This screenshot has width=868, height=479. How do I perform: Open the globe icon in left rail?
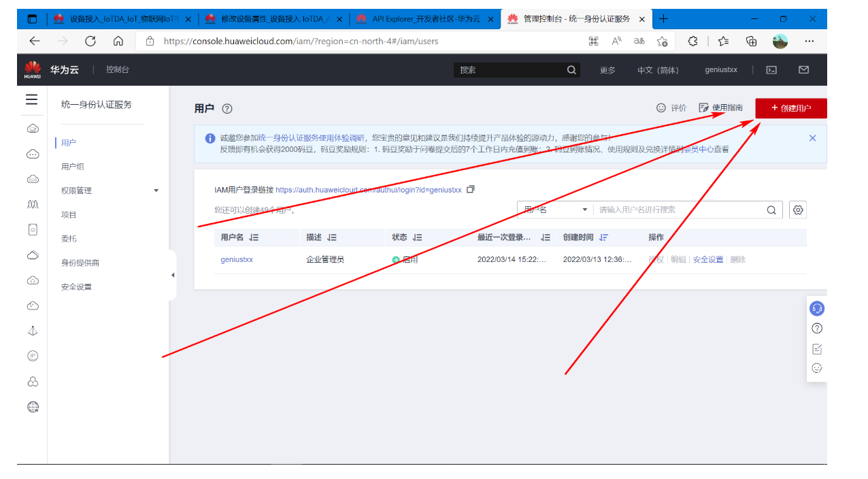[x=33, y=407]
